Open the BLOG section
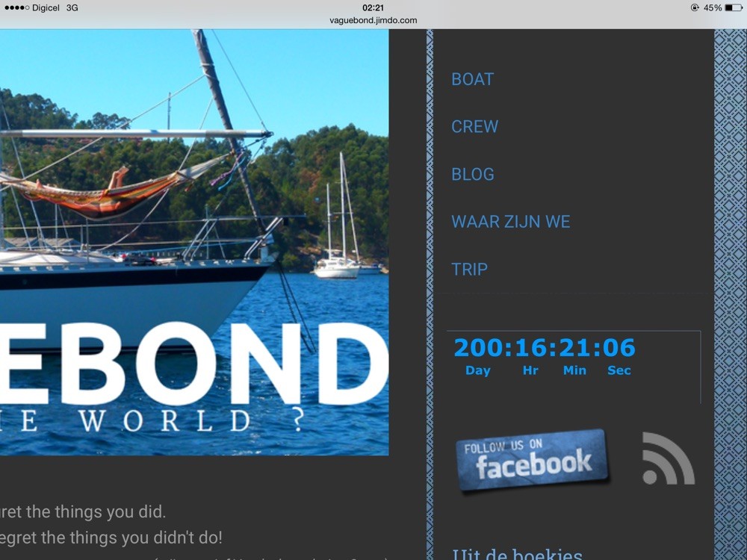747x560 pixels. [x=473, y=174]
